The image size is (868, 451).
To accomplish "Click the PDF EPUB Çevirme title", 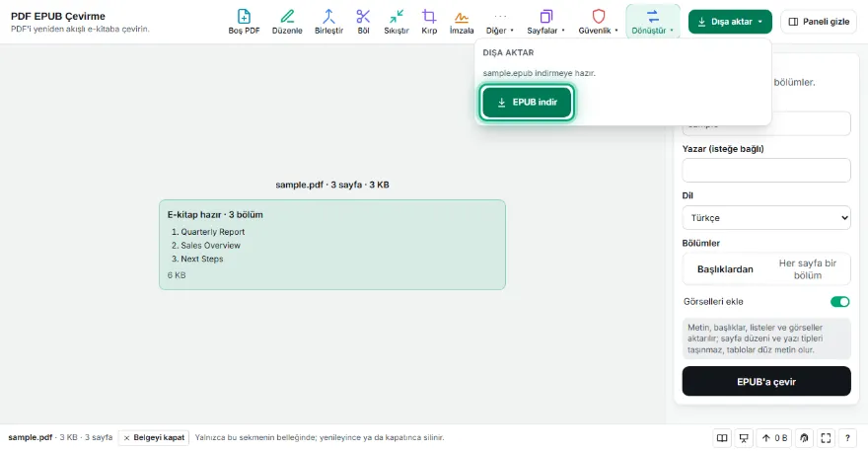I will (x=58, y=16).
